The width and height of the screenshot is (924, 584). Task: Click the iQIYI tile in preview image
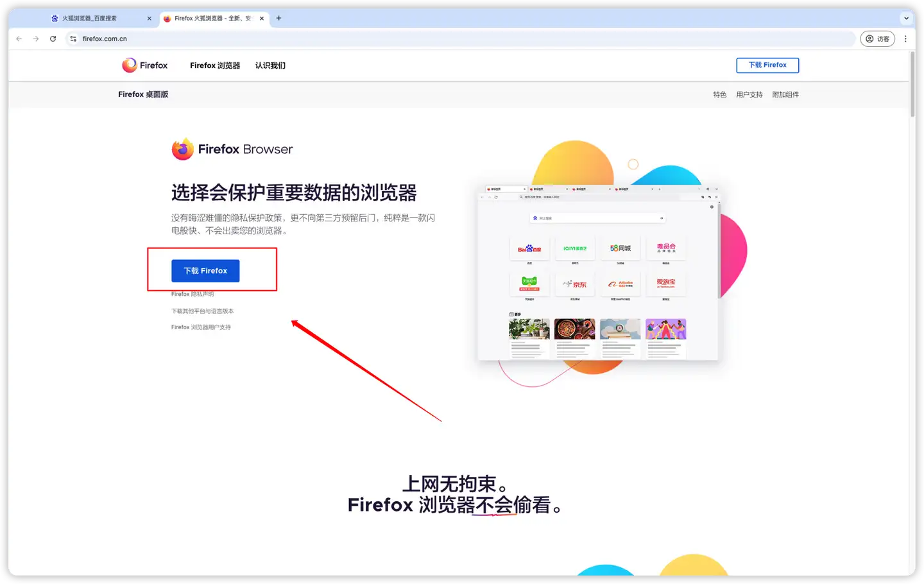575,248
